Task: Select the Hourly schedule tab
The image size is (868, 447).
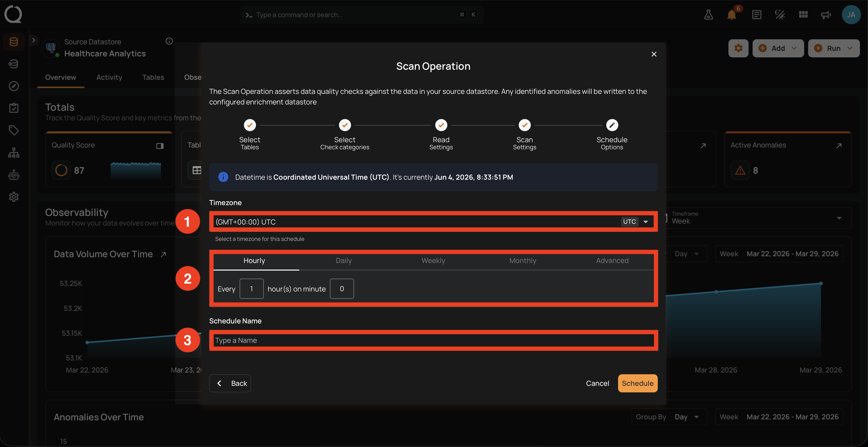Action: click(254, 260)
